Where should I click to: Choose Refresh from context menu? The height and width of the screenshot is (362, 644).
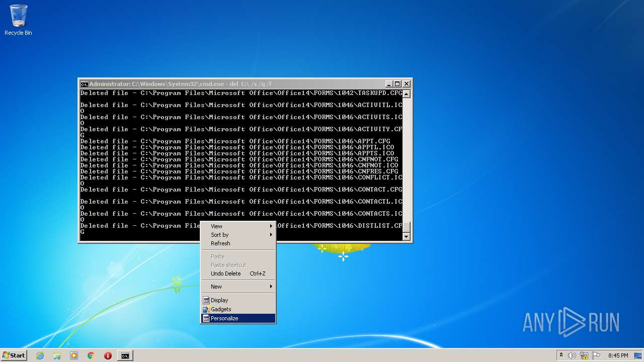click(x=238, y=243)
